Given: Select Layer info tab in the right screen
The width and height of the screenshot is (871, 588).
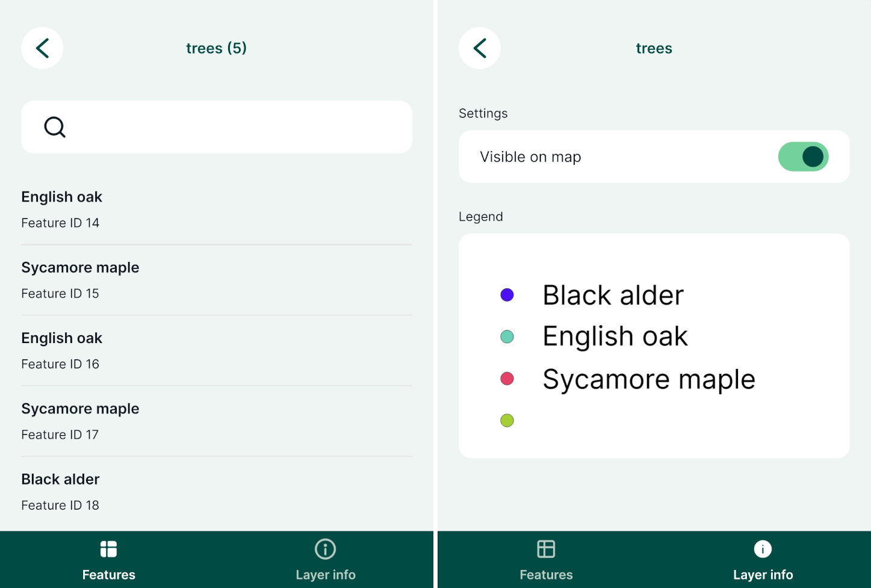Looking at the screenshot, I should point(763,560).
